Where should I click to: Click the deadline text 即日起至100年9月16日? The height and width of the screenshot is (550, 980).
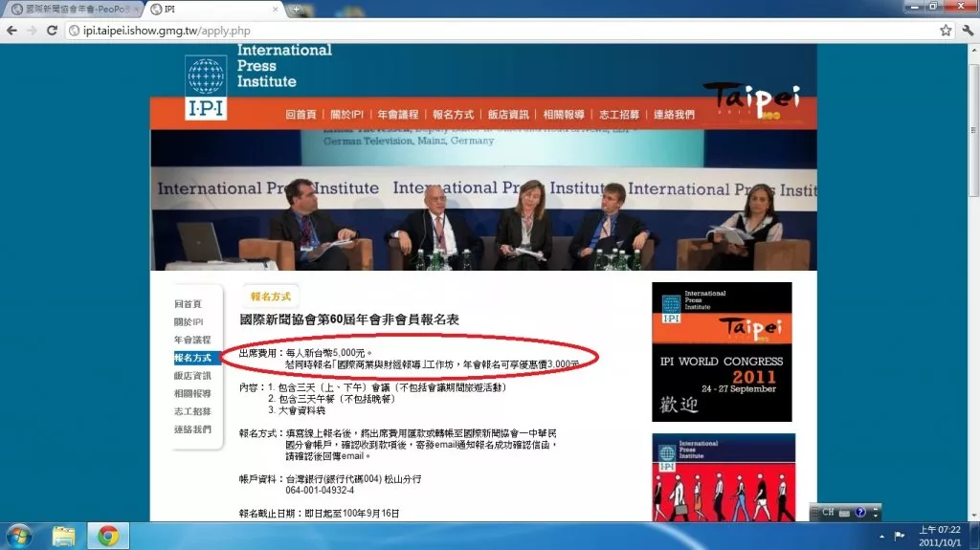352,513
